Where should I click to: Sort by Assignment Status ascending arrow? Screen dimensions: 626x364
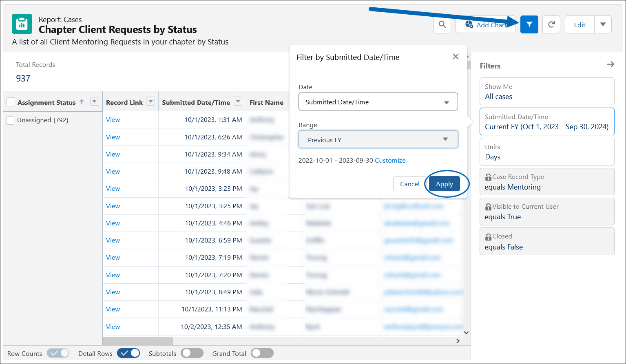click(x=82, y=102)
